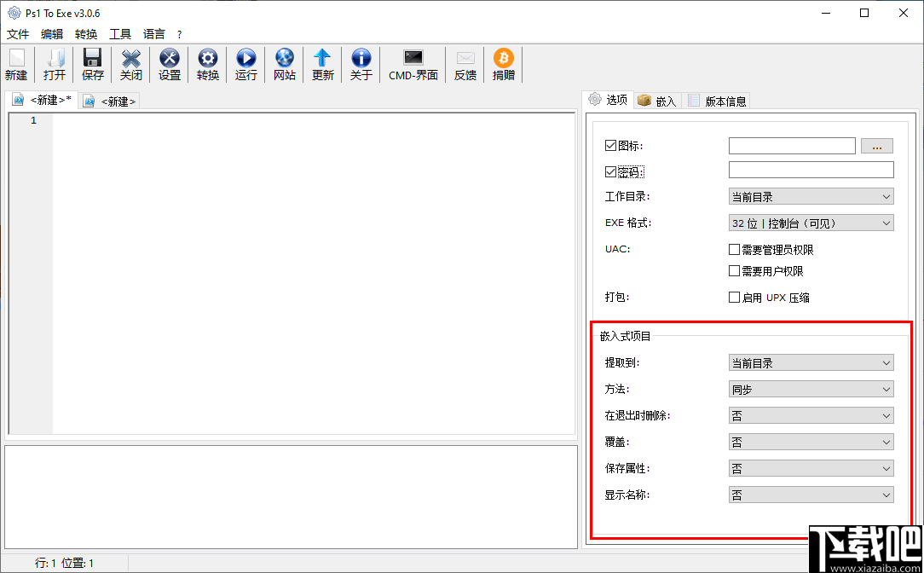Send feedback via the 反馈 button
Screen dimensions: 924x573
click(x=465, y=64)
